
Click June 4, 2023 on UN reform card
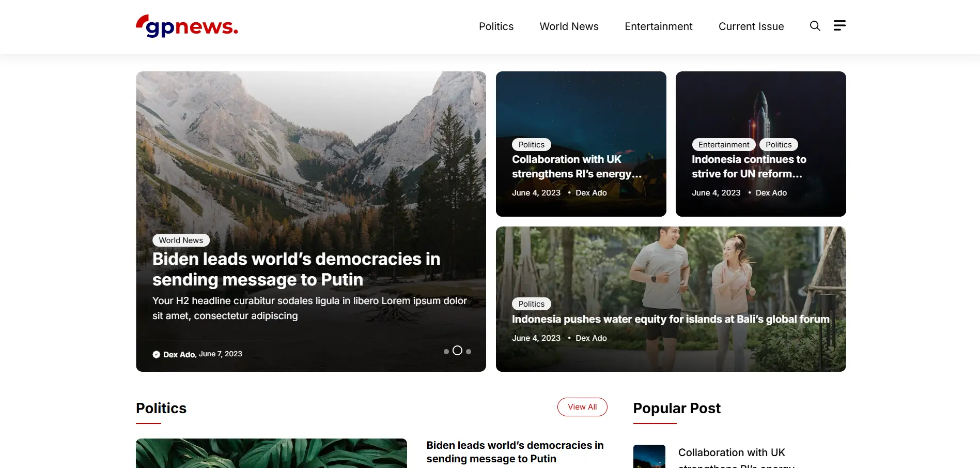coord(716,193)
